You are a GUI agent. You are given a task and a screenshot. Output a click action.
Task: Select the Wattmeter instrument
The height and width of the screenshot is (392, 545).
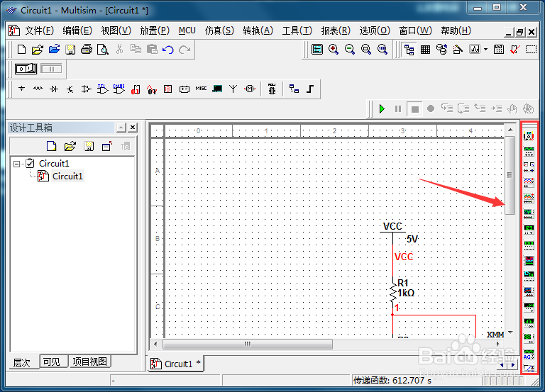click(529, 167)
